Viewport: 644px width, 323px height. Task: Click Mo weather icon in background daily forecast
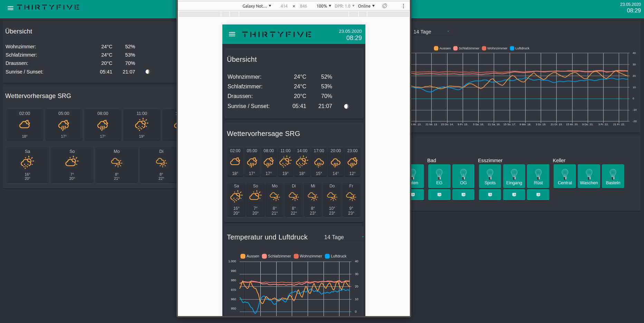point(117,162)
